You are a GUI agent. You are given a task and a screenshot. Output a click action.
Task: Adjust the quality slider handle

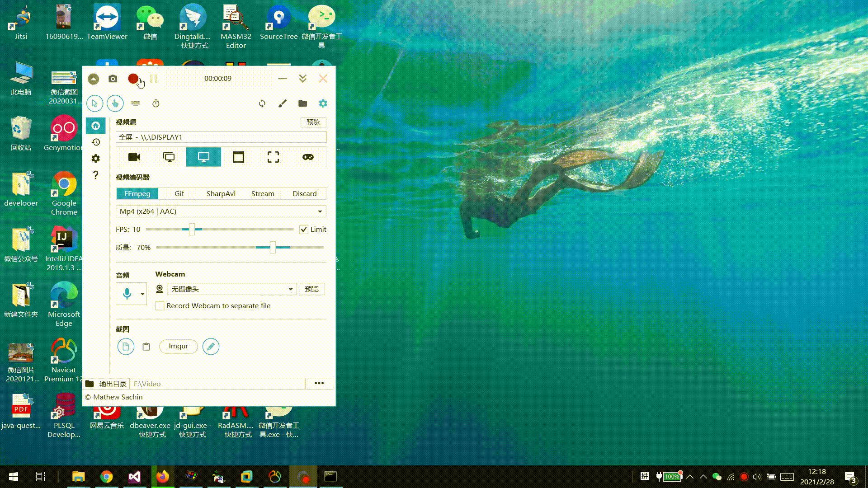(273, 248)
